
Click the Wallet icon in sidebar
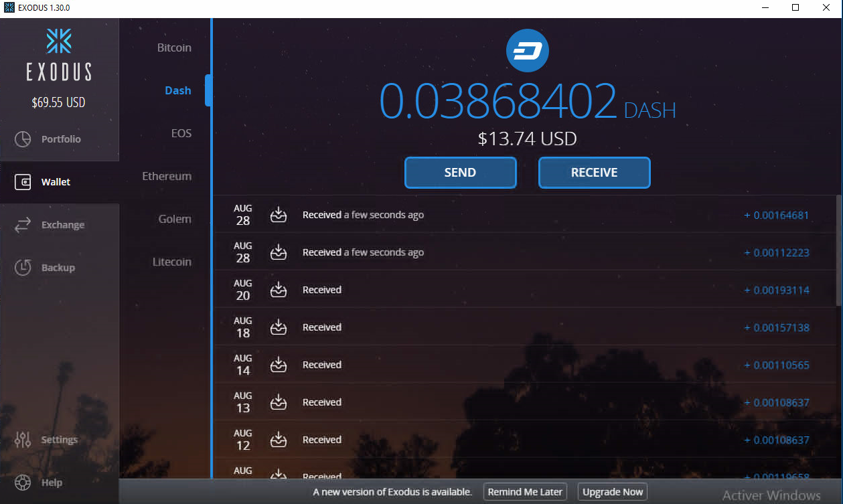tap(23, 182)
